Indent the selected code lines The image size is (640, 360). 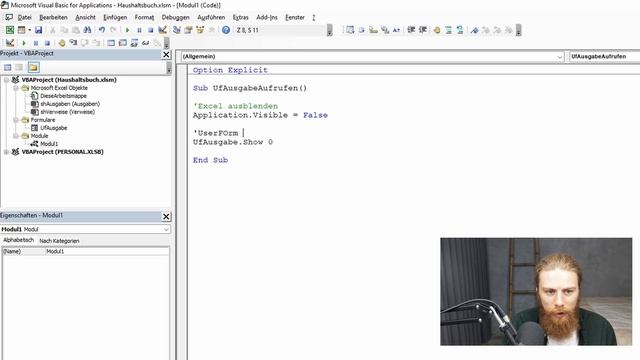coord(411,30)
